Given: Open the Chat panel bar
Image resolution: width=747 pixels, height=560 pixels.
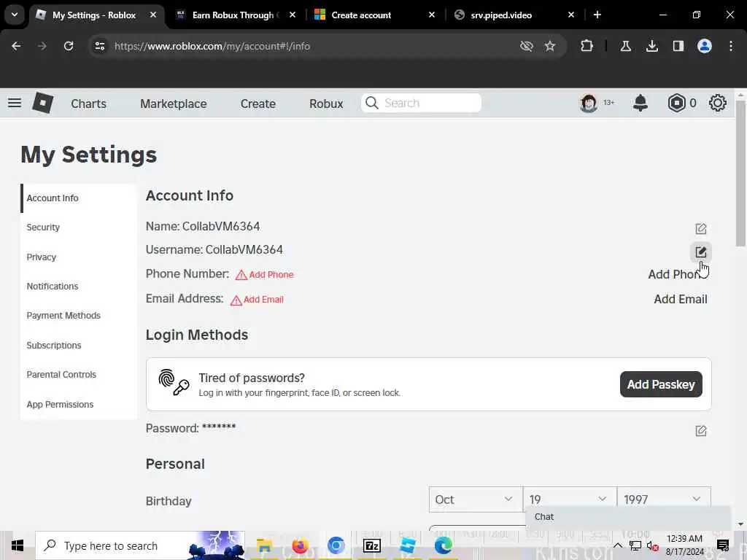Looking at the screenshot, I should 628,517.
